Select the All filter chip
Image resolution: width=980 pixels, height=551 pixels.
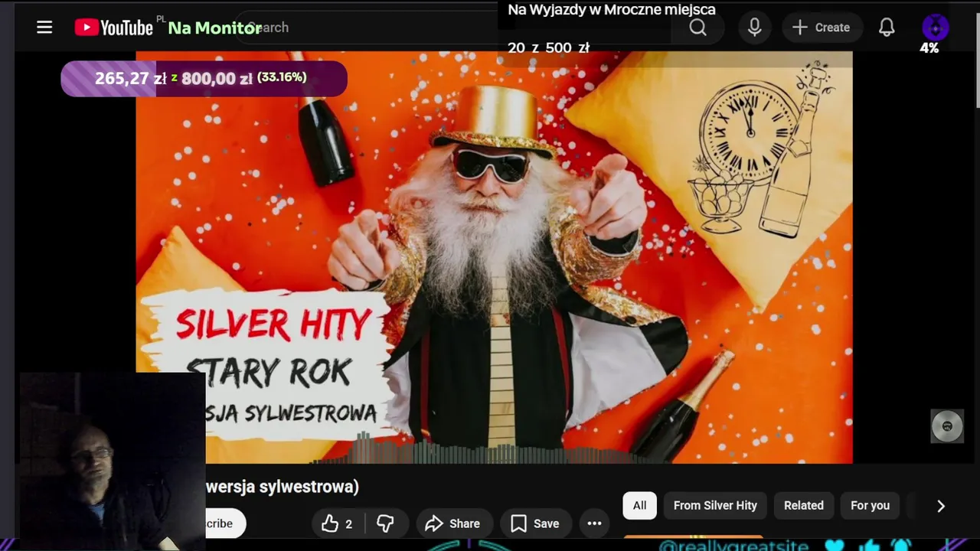point(639,505)
